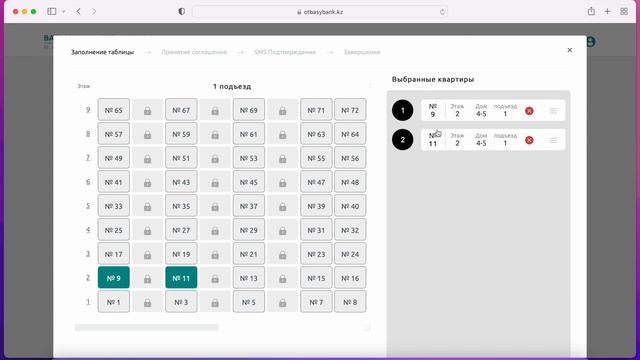Select apartment № 5

tap(249, 302)
